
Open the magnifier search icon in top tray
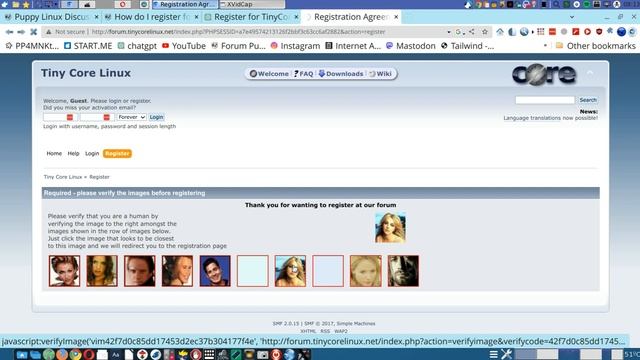pyautogui.click(x=556, y=4)
